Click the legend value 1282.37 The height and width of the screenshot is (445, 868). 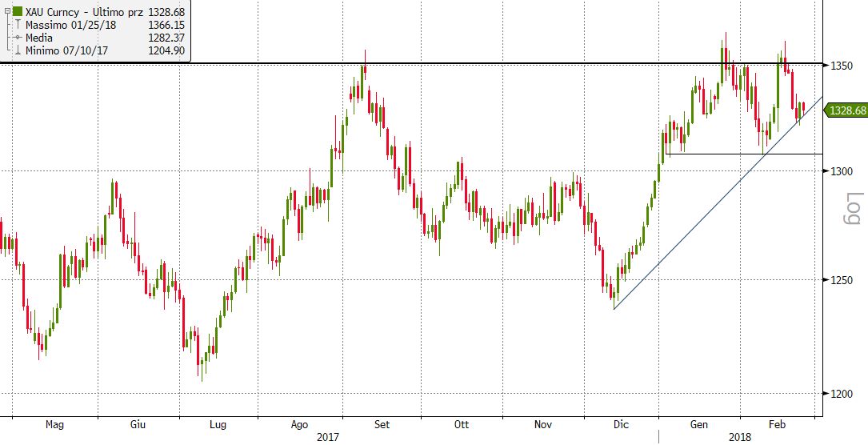(x=166, y=38)
